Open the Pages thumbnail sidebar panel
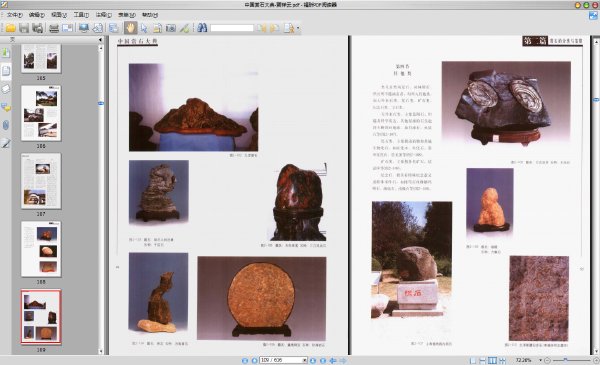The height and width of the screenshot is (365, 600). click(x=6, y=71)
